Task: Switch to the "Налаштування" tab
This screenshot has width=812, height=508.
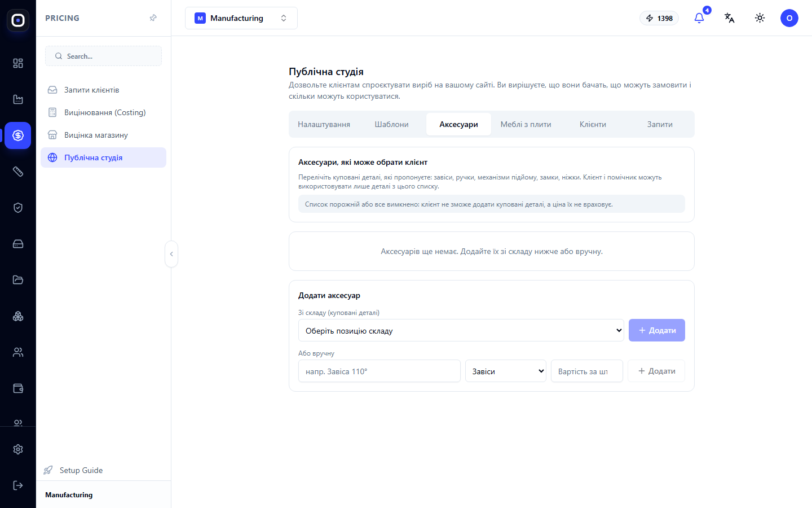Action: (x=324, y=124)
